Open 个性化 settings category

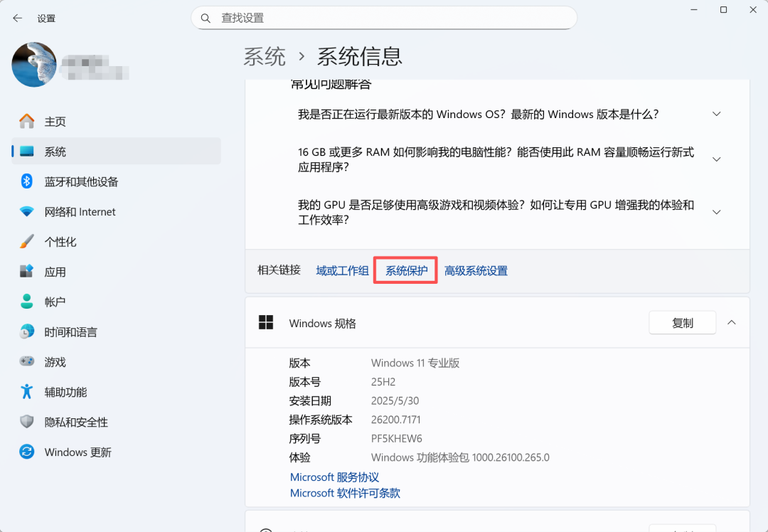click(117, 242)
